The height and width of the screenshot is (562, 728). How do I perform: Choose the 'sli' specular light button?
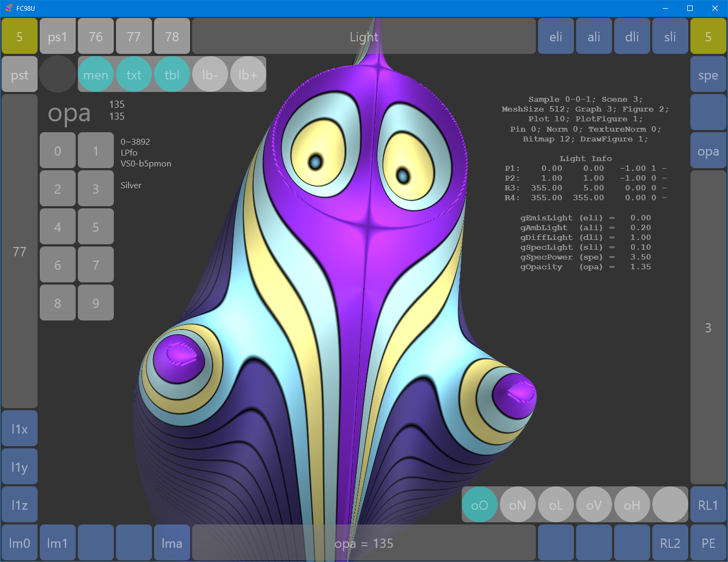[670, 36]
